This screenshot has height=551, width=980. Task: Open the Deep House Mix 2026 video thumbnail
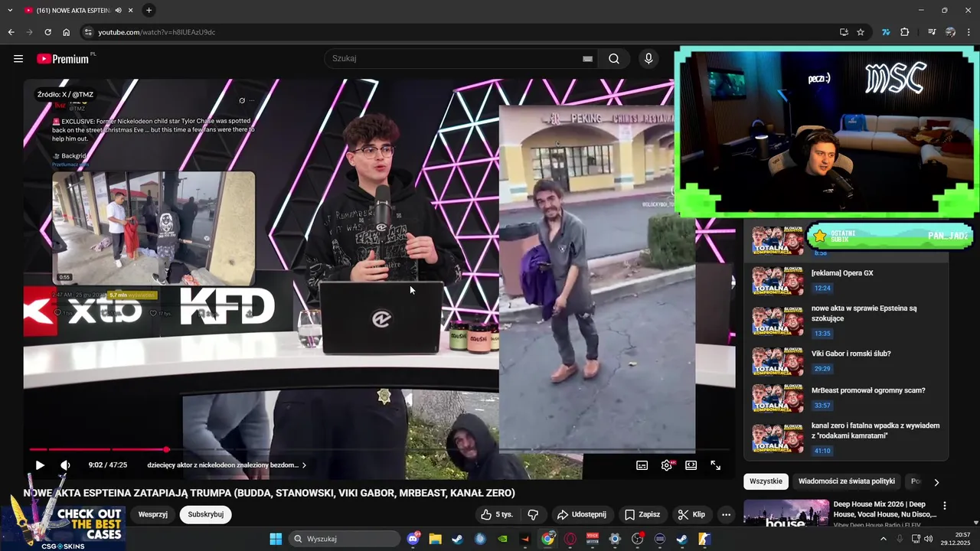click(x=786, y=514)
